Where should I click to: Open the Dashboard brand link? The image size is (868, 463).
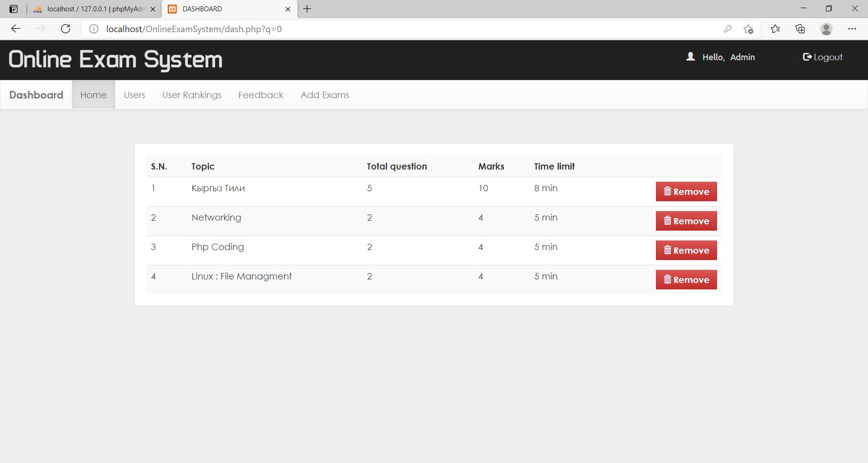[36, 95]
